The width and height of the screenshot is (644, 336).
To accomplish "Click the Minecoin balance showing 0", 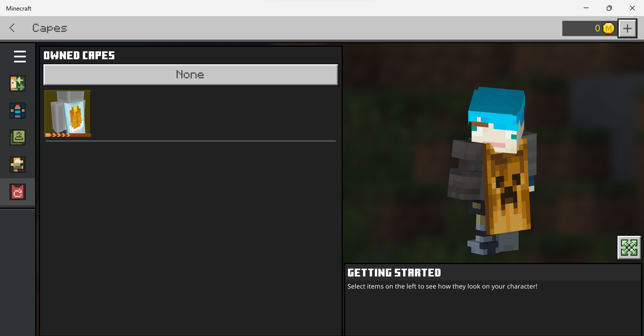I will [x=597, y=29].
